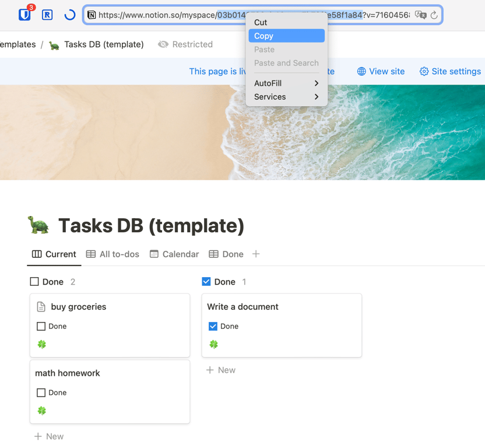Open View site link
Image resolution: width=485 pixels, height=448 pixels.
coord(381,72)
